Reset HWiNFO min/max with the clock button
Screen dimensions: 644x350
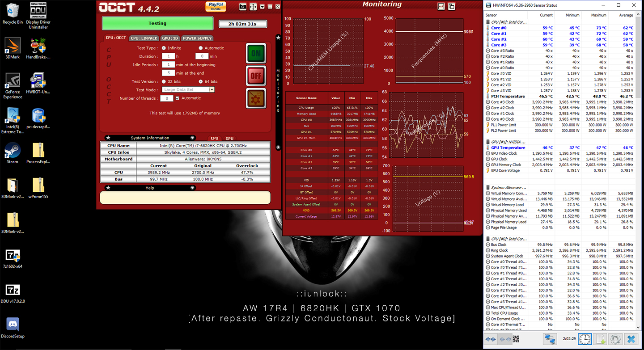585,339
